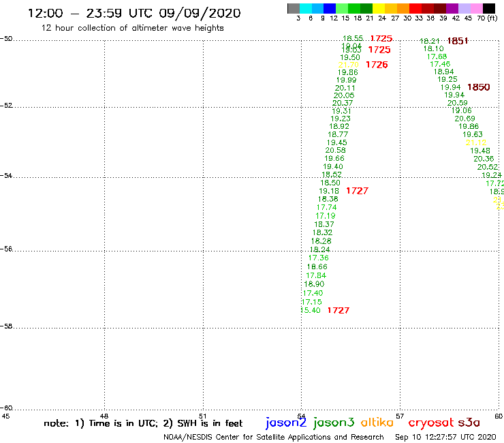
Task: Click the cyan swatch in the legend
Action: (x=306, y=8)
